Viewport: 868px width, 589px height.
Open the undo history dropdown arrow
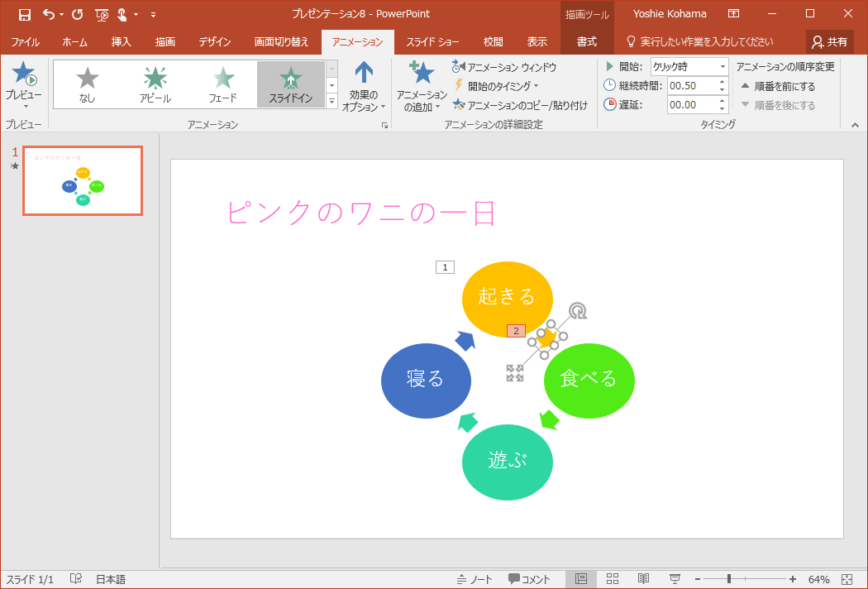coord(61,15)
